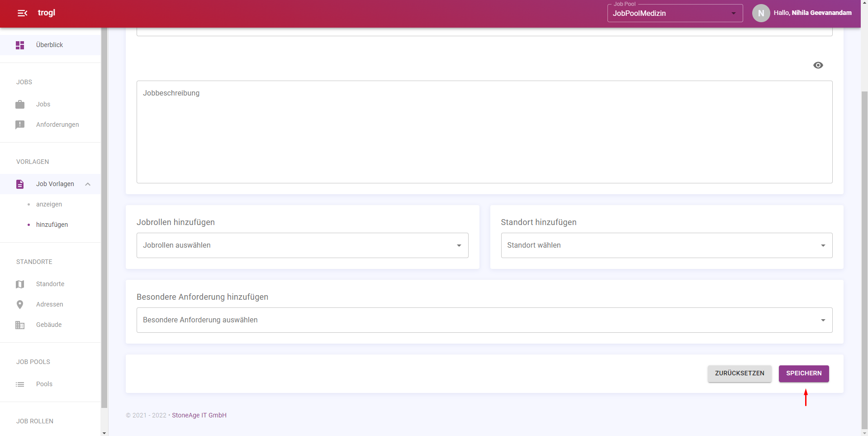
Task: Click the Standorte map icon
Action: [x=20, y=284]
